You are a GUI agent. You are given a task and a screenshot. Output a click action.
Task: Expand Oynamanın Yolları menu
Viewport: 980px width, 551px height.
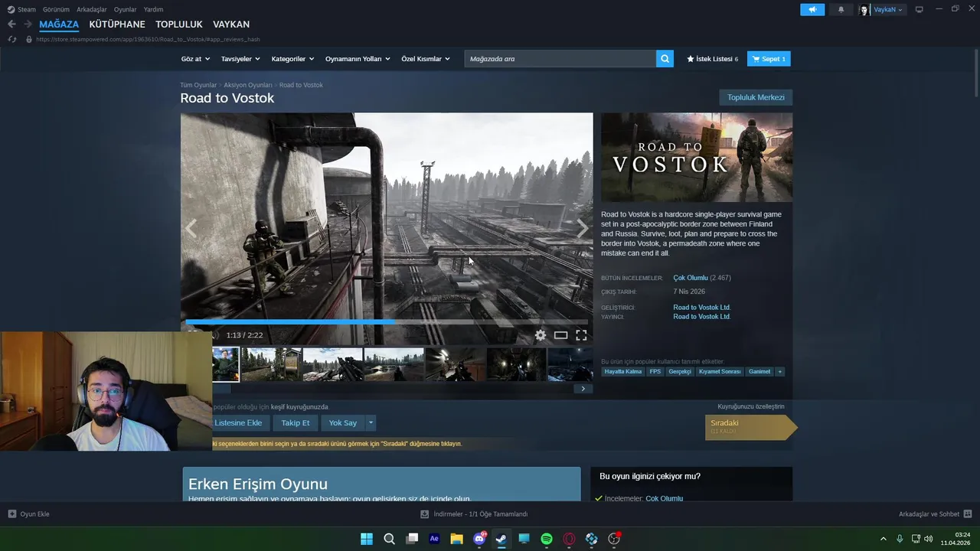point(358,59)
